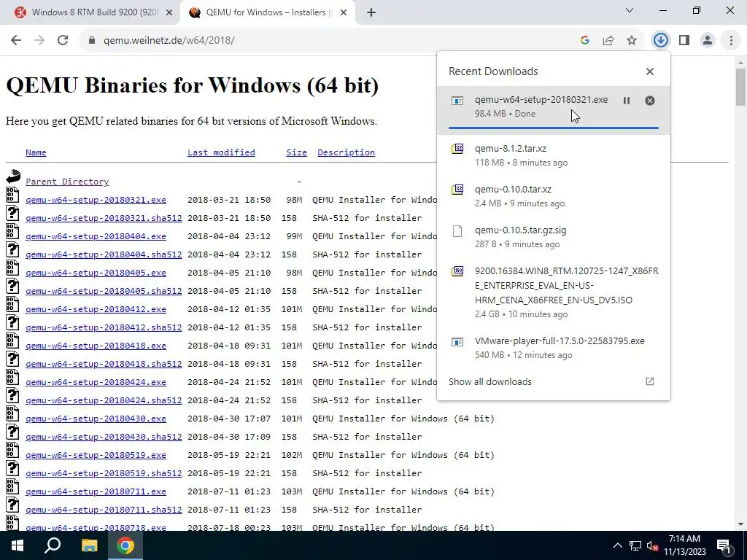Click the taskbar clock showing 7:14 AM

(684, 545)
